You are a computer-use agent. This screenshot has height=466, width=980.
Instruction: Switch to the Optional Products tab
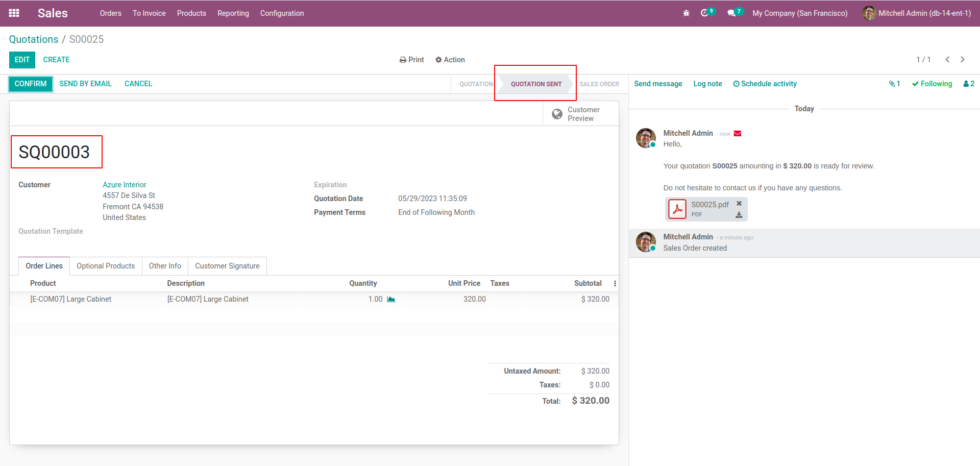pos(106,266)
